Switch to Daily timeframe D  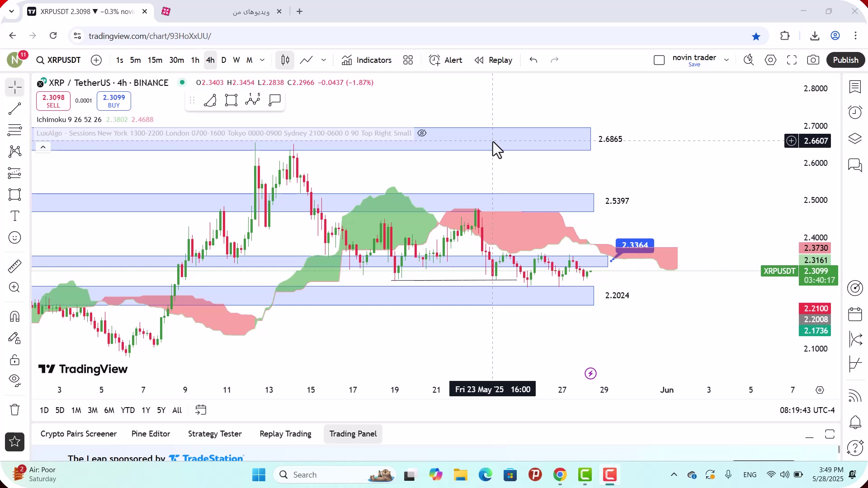tap(223, 60)
